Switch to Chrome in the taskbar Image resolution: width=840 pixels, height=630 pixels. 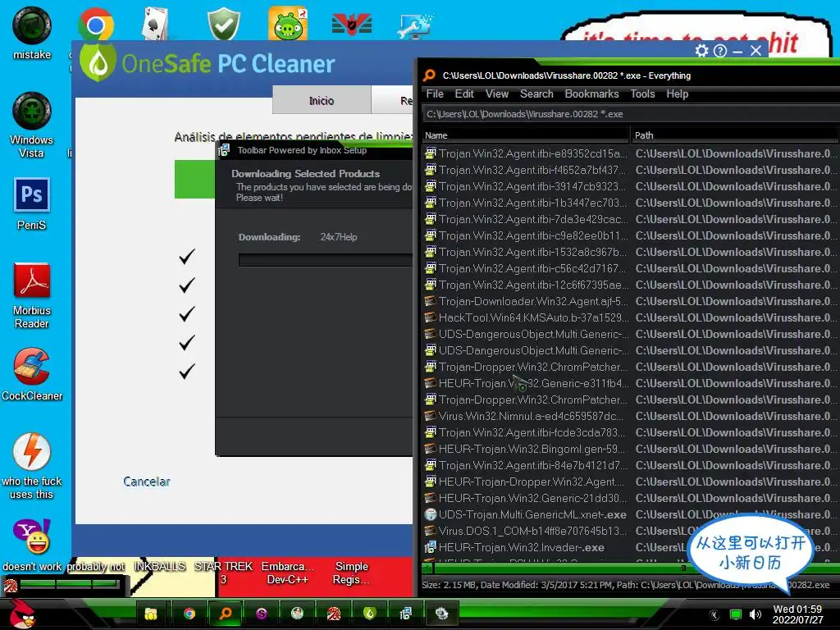(189, 614)
